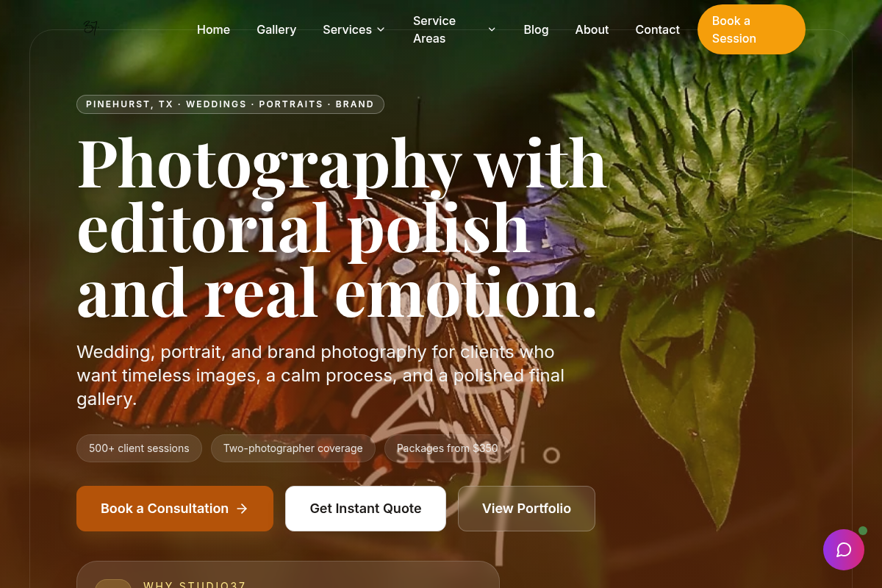This screenshot has height=588, width=882.
Task: Click the orange Book a Session button
Action: click(751, 29)
